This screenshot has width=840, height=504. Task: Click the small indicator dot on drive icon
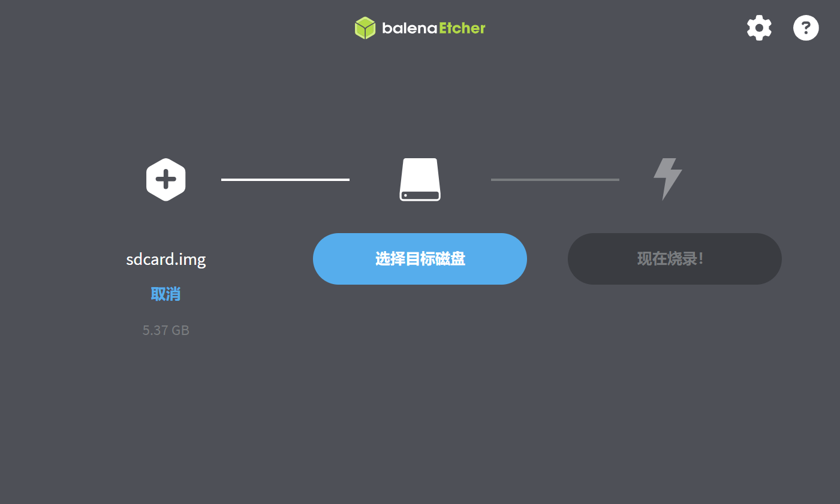pos(405,195)
